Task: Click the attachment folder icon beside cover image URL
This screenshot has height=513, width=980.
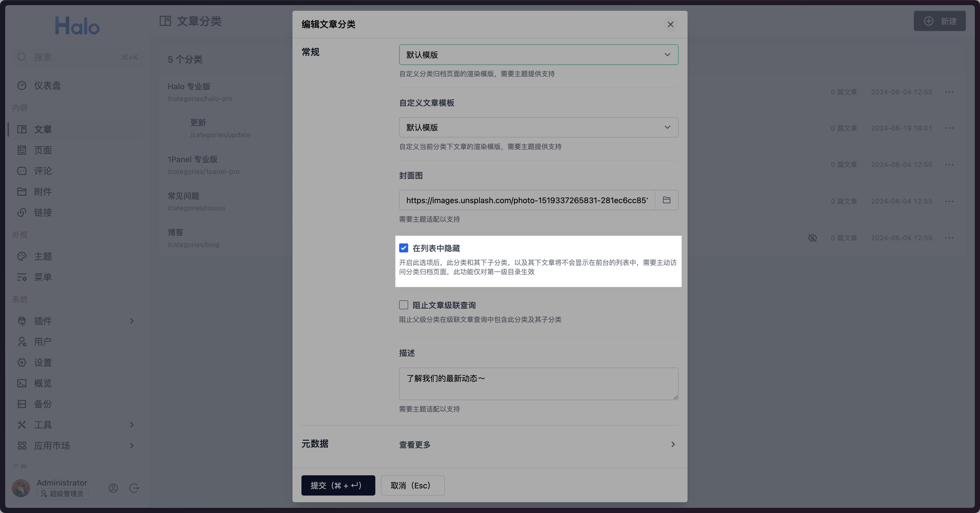Action: pos(666,200)
